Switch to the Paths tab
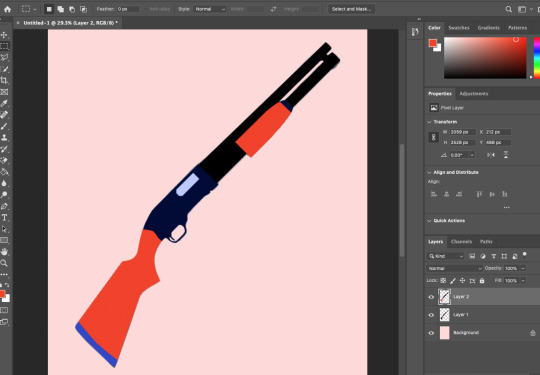This screenshot has height=375, width=540. (486, 242)
